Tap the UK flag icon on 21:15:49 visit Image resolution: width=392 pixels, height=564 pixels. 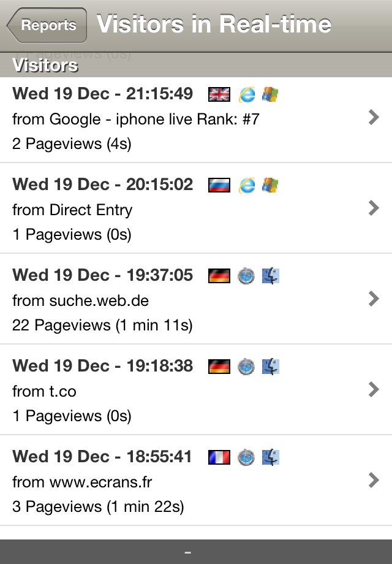tap(219, 94)
